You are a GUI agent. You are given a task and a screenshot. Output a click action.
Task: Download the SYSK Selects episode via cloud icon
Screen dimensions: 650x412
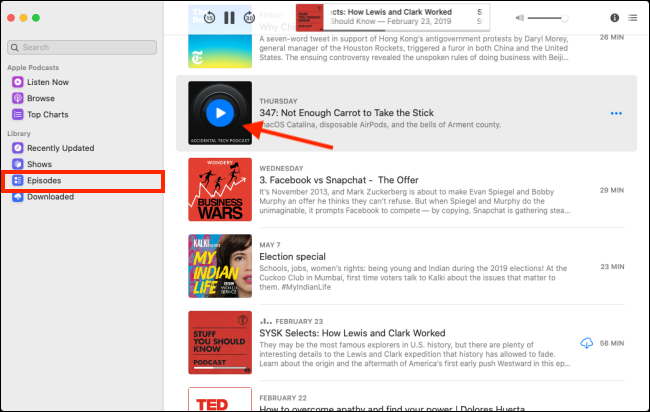tap(587, 343)
